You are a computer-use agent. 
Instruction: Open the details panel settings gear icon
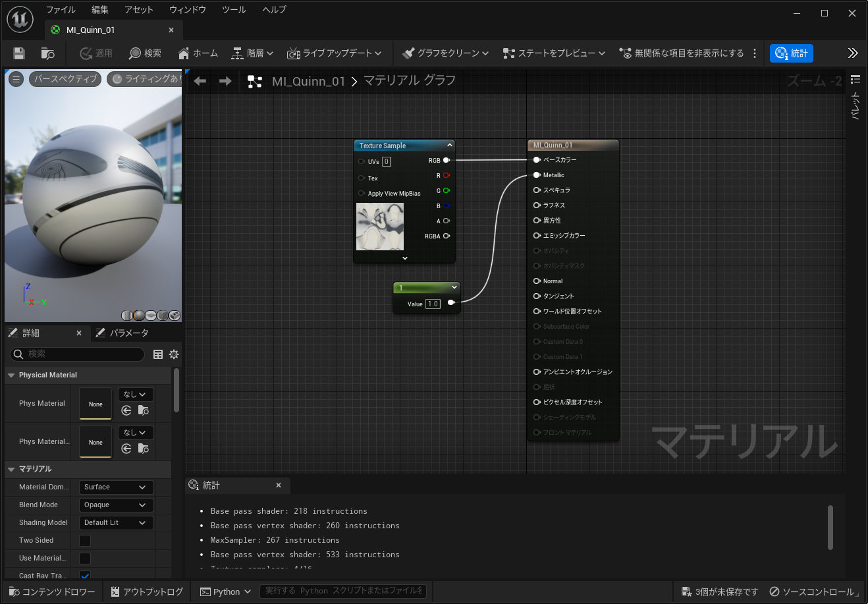[x=174, y=354]
